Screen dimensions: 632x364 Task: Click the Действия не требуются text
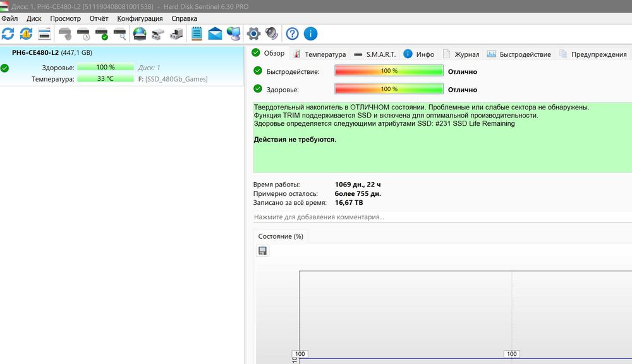pos(295,140)
